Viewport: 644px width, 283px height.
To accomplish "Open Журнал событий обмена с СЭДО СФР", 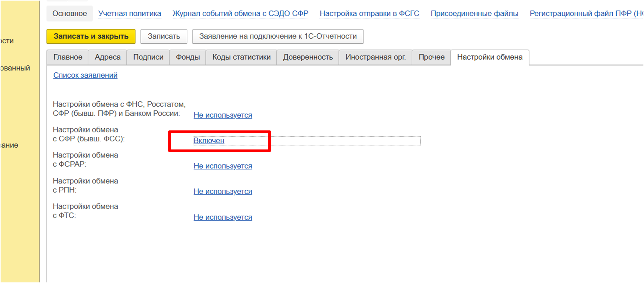I will pyautogui.click(x=240, y=14).
